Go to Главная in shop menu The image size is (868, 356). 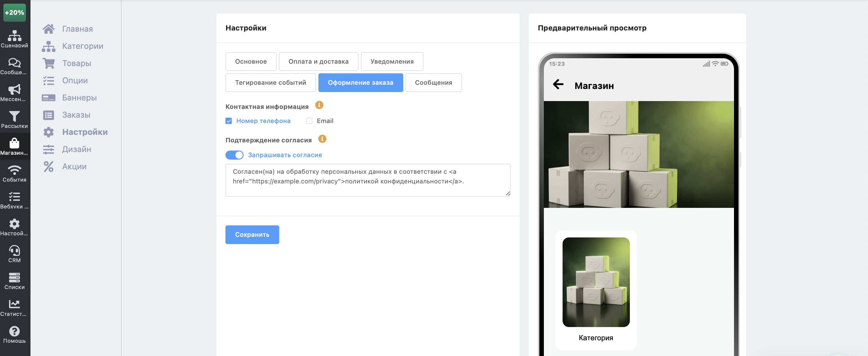[x=68, y=29]
